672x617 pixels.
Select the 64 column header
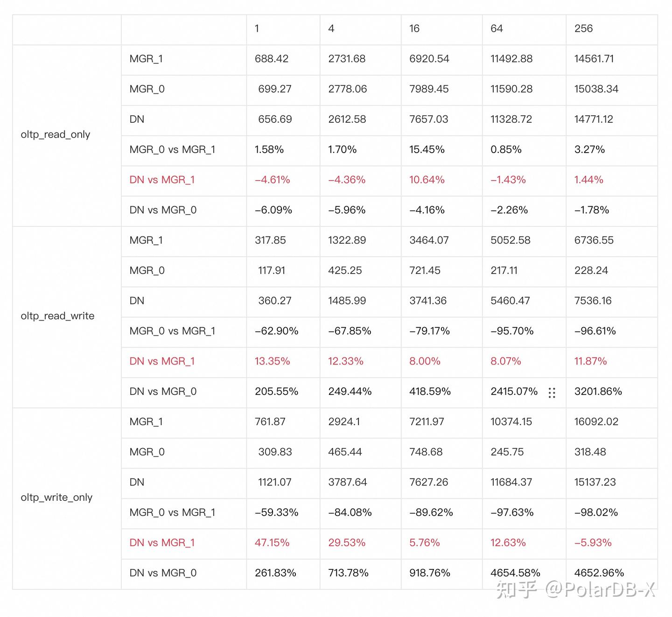tap(497, 29)
